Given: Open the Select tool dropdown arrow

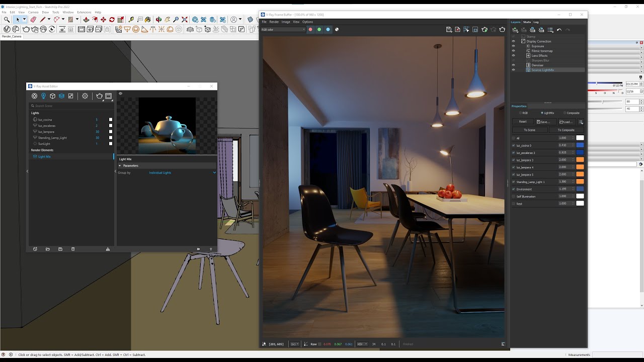Looking at the screenshot, I should pos(24,20).
